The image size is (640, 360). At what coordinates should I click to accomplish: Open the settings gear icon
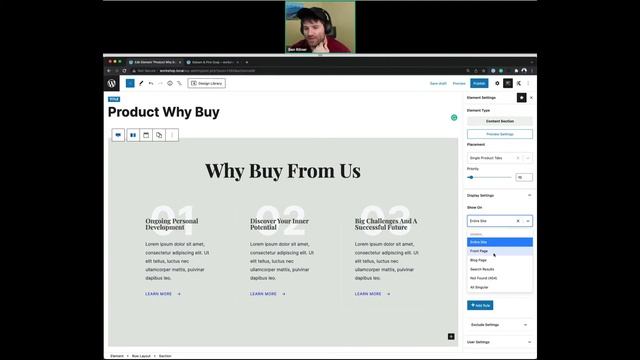coord(497,83)
